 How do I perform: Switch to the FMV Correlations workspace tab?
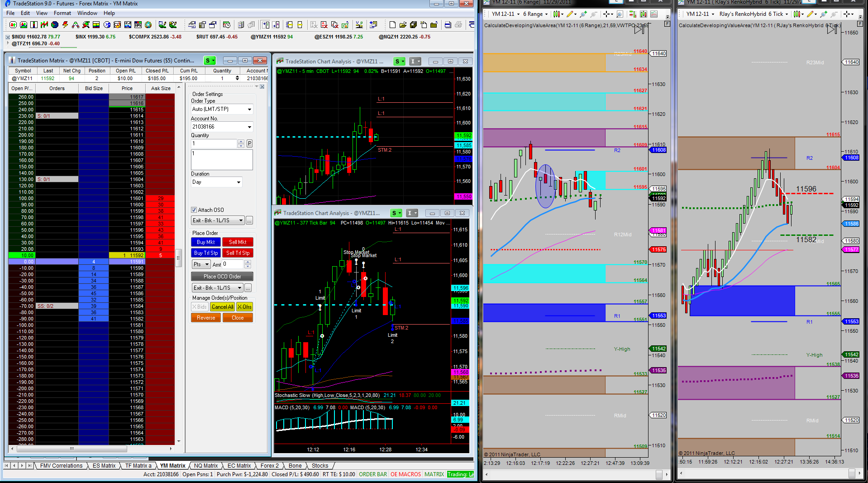(61, 466)
